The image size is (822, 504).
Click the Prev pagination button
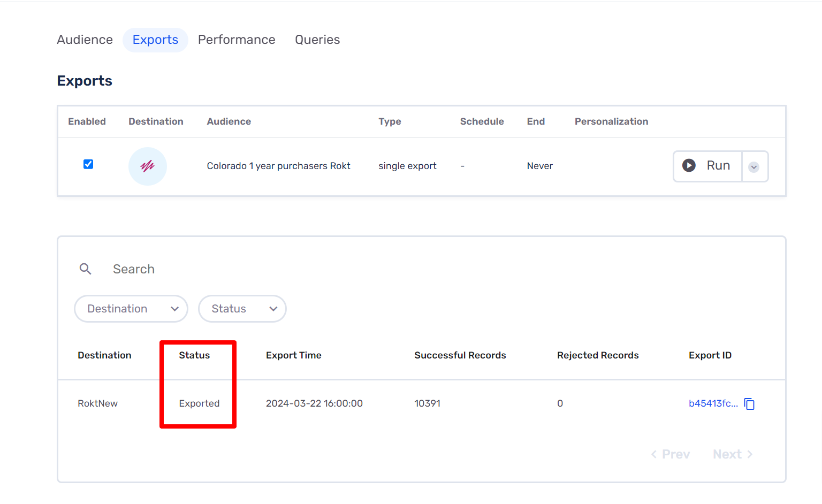pyautogui.click(x=671, y=454)
